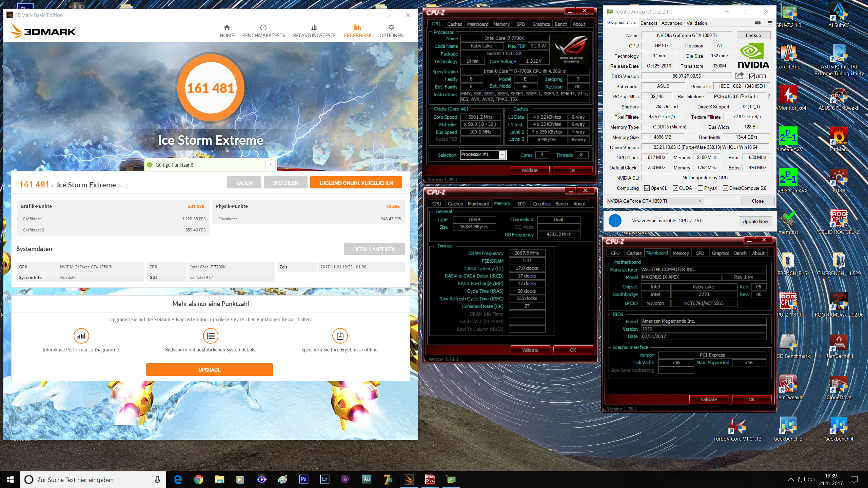Open RamCache II desktop icon
Screen dimensions: 868x488
point(839,346)
